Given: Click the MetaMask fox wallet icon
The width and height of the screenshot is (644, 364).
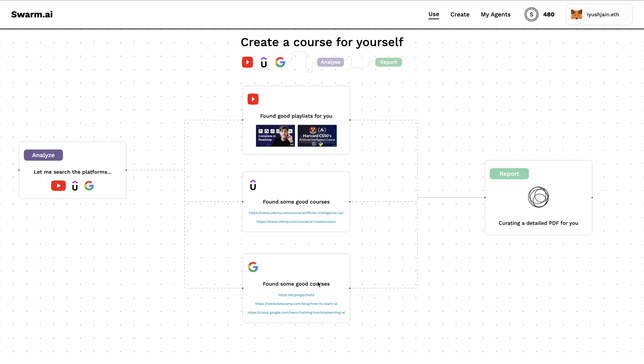Looking at the screenshot, I should pos(576,15).
